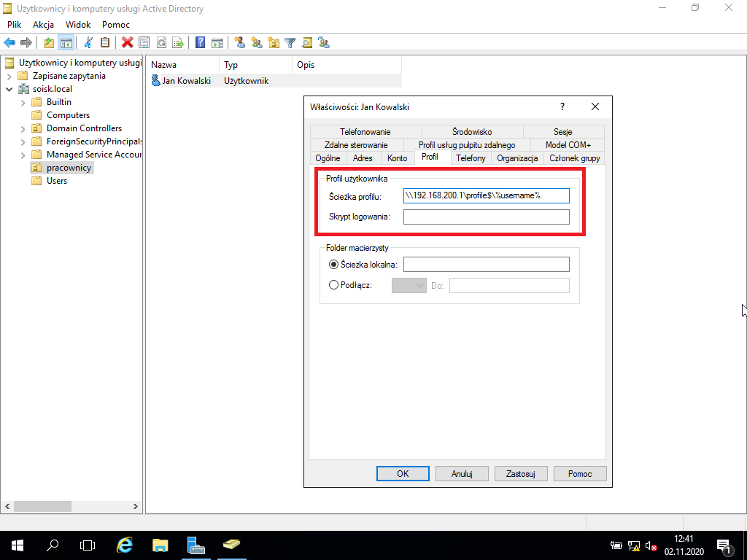
Task: Click the Pomoc button in dialog
Action: tap(580, 474)
